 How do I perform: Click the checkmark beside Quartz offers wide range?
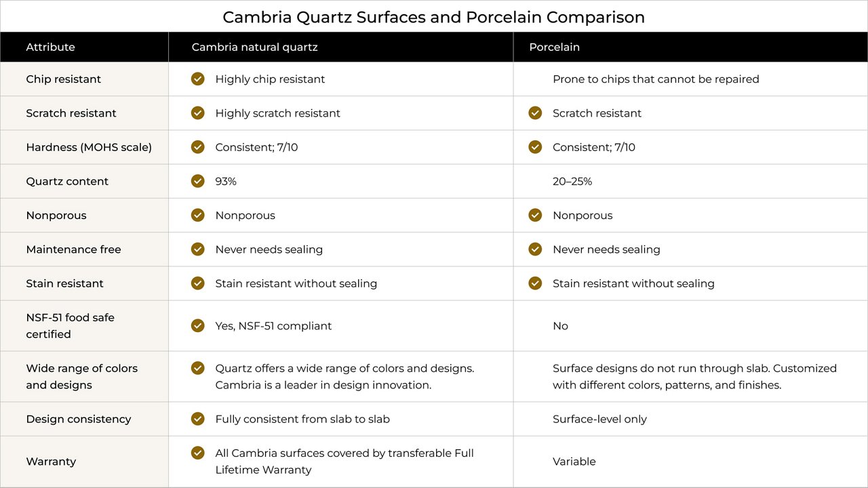point(197,368)
